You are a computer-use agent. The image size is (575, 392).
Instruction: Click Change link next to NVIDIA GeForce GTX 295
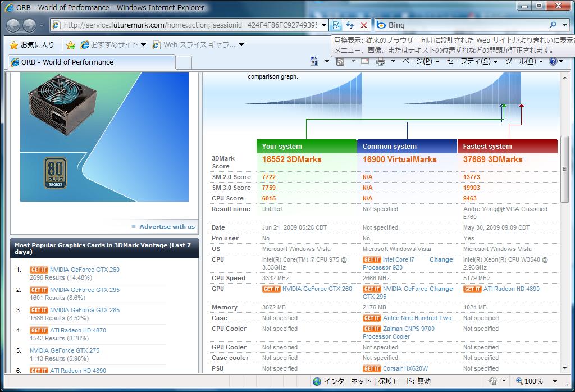click(441, 289)
